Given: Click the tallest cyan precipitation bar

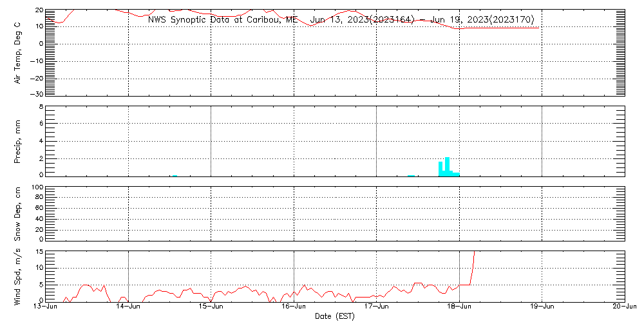Looking at the screenshot, I should coord(448,166).
